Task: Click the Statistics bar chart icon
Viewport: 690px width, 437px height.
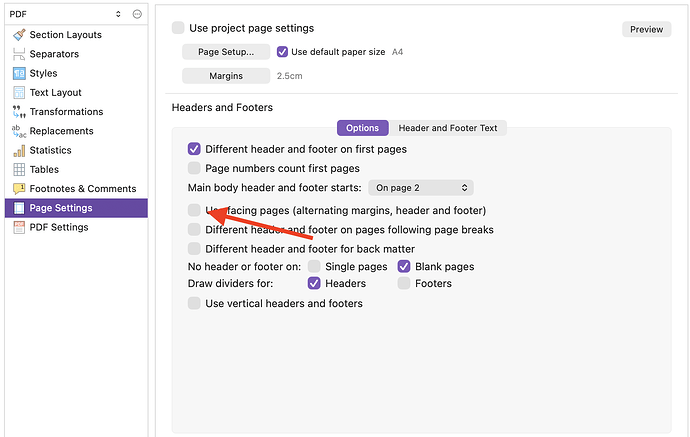Action: 19,151
